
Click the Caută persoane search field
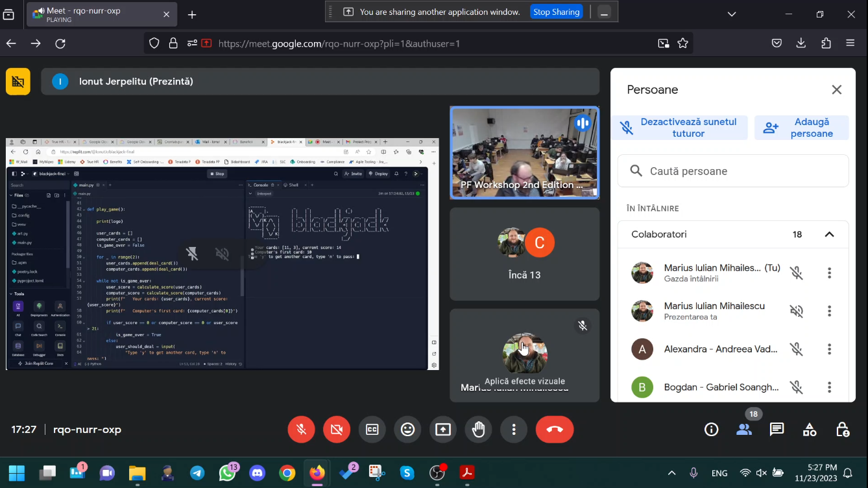click(733, 171)
